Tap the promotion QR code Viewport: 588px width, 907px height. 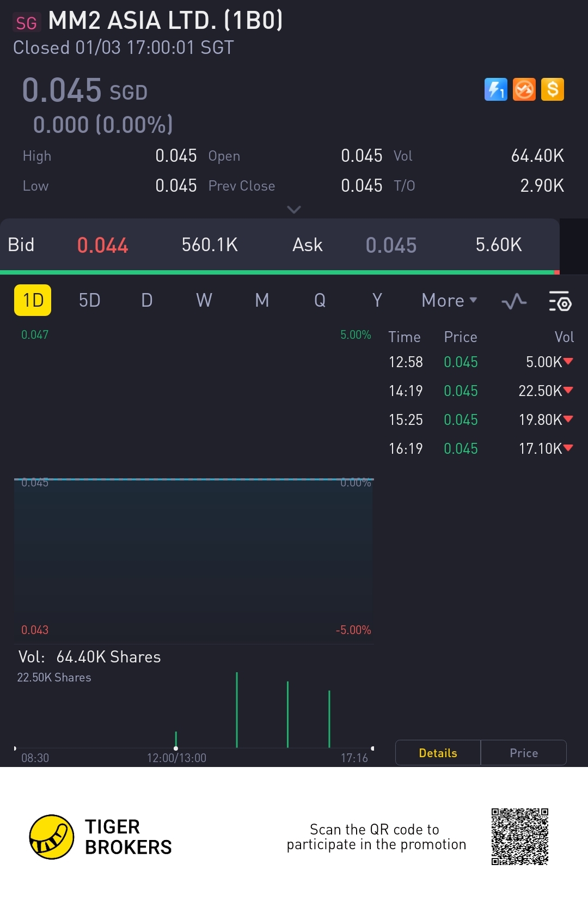(x=519, y=837)
